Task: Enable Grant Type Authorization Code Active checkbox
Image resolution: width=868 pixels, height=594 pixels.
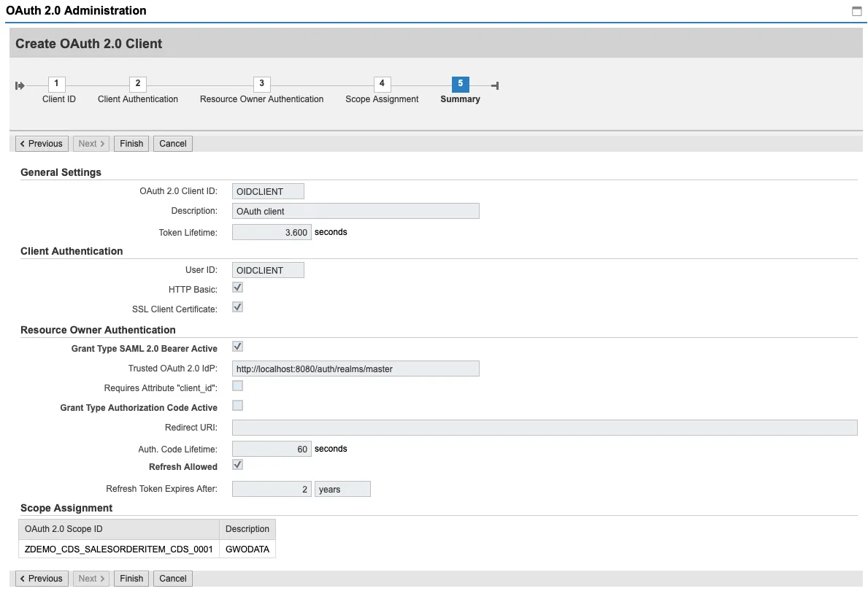Action: click(237, 406)
